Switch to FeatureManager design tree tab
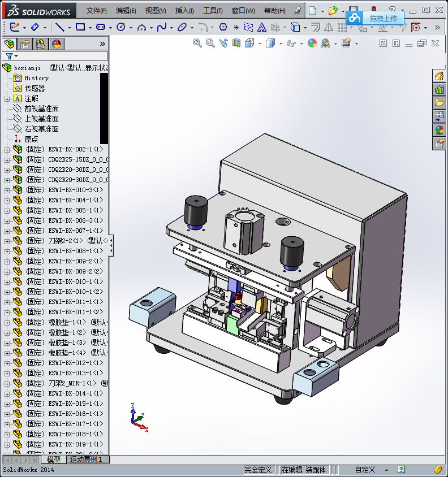Image resolution: width=448 pixels, height=477 pixels. click(x=9, y=44)
